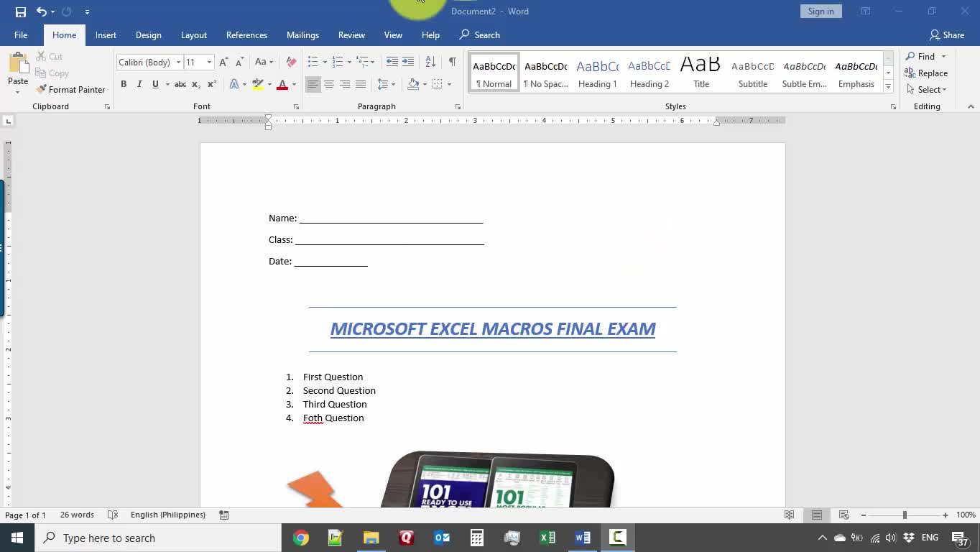980x552 pixels.
Task: Click the Clear All Formatting icon
Action: pos(291,62)
